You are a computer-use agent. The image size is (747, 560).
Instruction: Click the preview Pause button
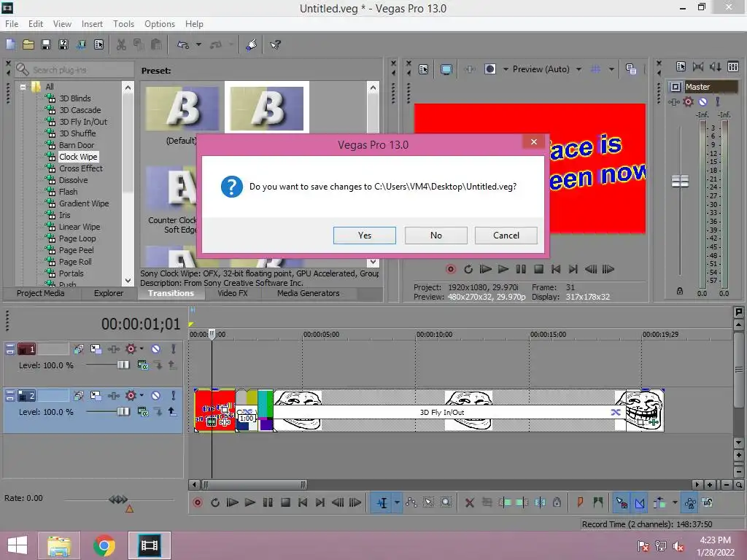pos(521,269)
